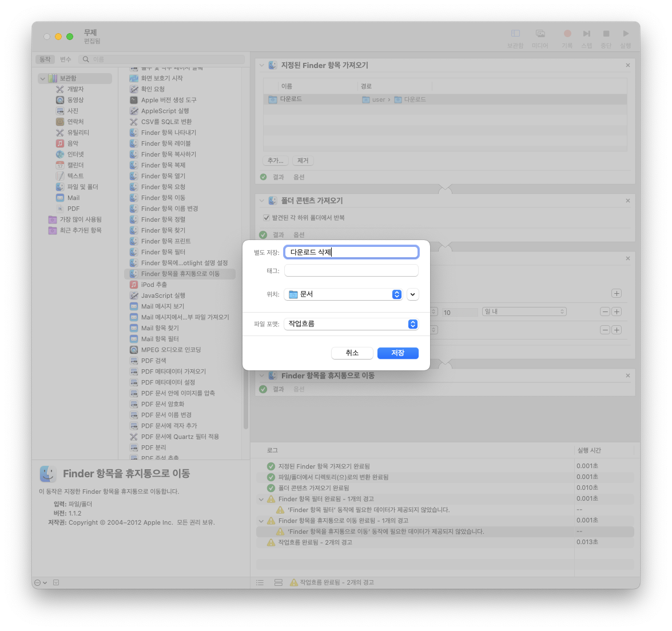672x631 pixels.
Task: Remove the 지정된 Finder 항목 가져오기 action
Action: [628, 66]
